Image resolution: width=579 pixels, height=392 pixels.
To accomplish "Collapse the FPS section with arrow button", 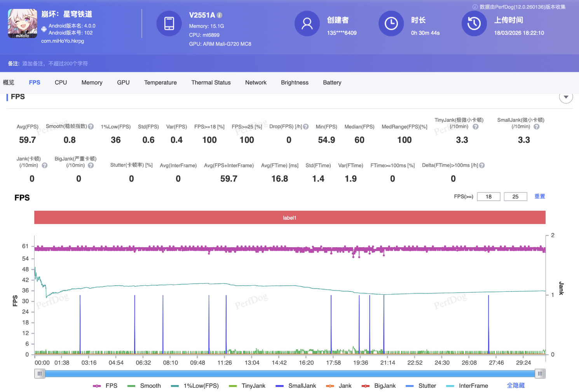I will click(x=566, y=97).
